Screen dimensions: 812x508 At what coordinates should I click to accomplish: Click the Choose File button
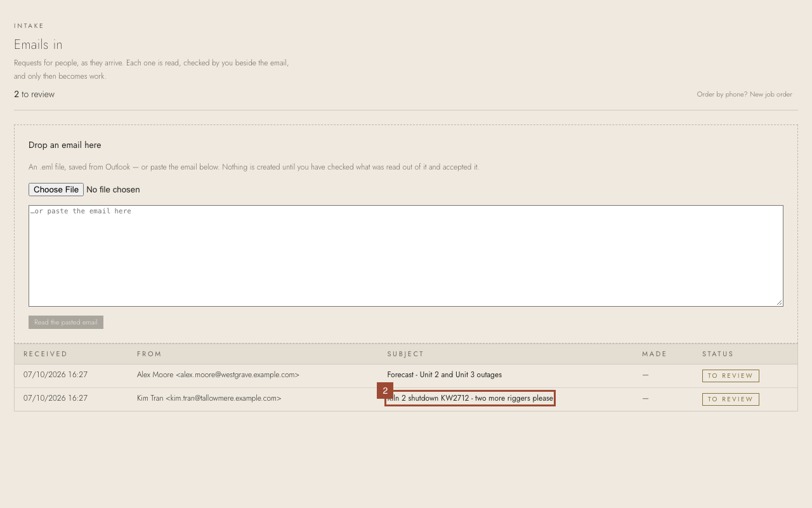pyautogui.click(x=56, y=189)
